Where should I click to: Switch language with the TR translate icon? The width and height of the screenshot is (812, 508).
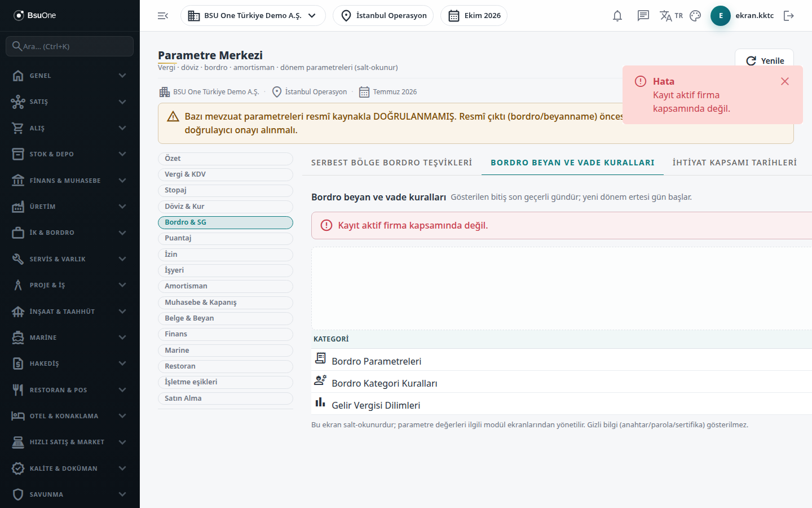671,16
